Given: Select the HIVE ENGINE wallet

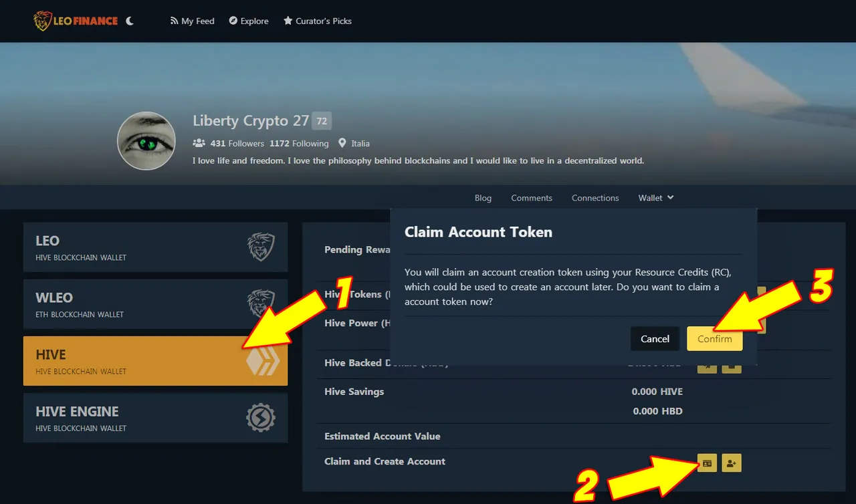Looking at the screenshot, I should coord(155,418).
